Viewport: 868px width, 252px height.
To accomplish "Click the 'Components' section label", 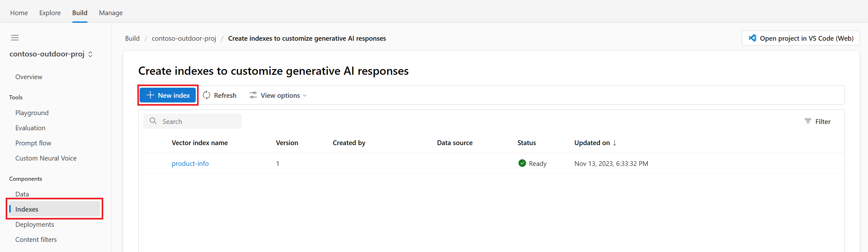I will pos(26,179).
